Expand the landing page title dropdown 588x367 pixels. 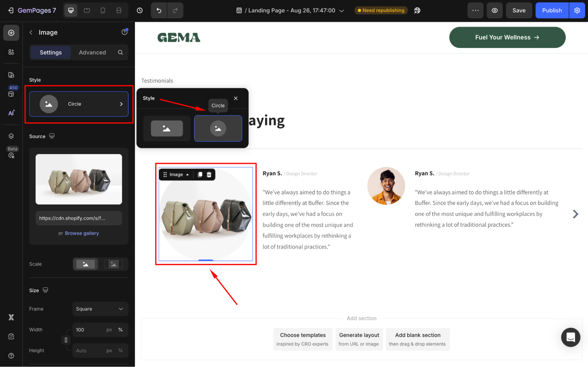point(342,11)
